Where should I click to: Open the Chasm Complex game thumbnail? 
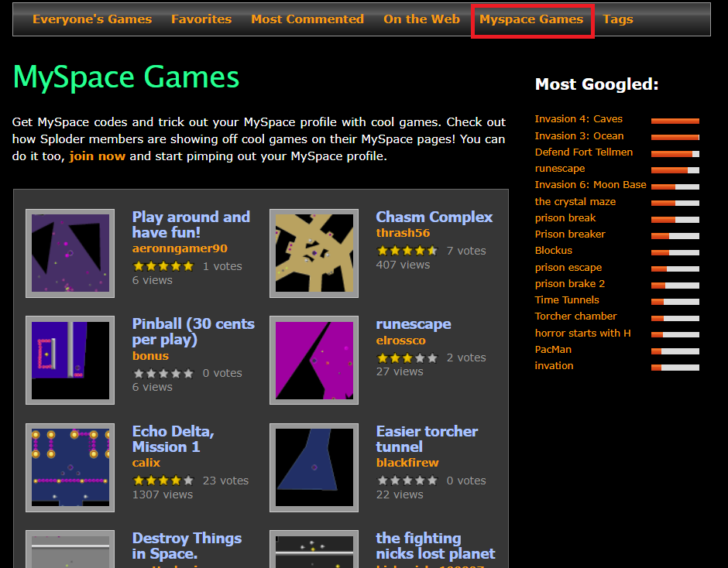coord(313,253)
